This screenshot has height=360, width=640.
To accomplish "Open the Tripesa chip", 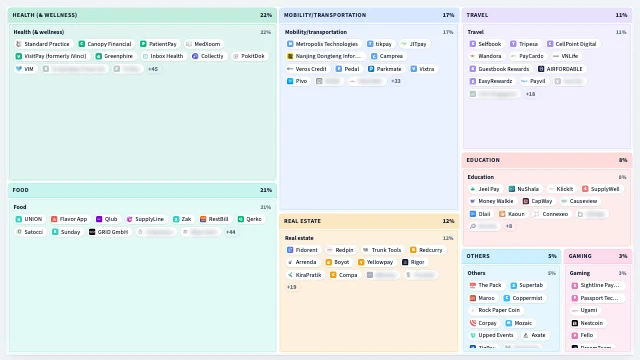I will click(524, 44).
